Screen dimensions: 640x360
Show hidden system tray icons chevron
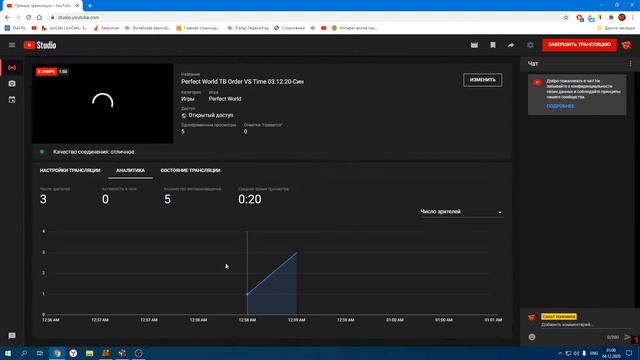560,353
